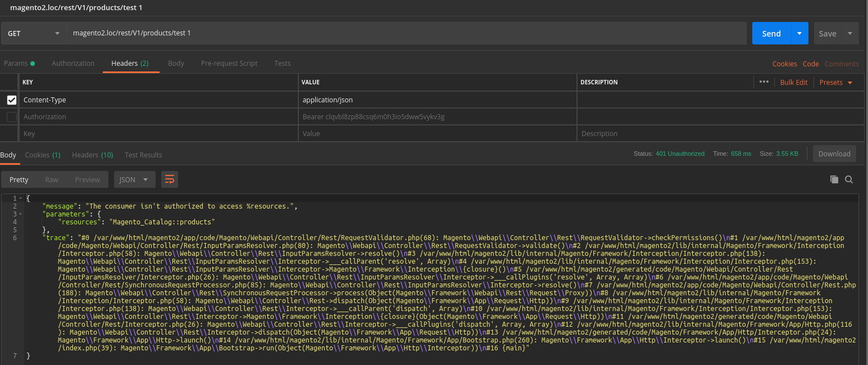Click the Save button
This screenshot has height=365, width=868.
828,33
